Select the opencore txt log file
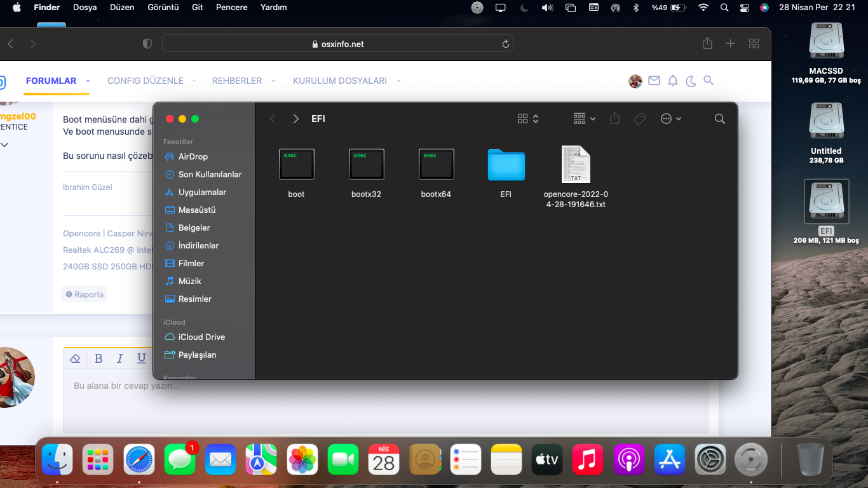This screenshot has width=868, height=488. (x=576, y=165)
